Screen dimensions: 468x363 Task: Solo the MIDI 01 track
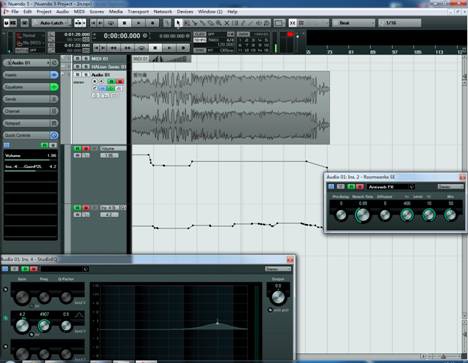[x=86, y=59]
